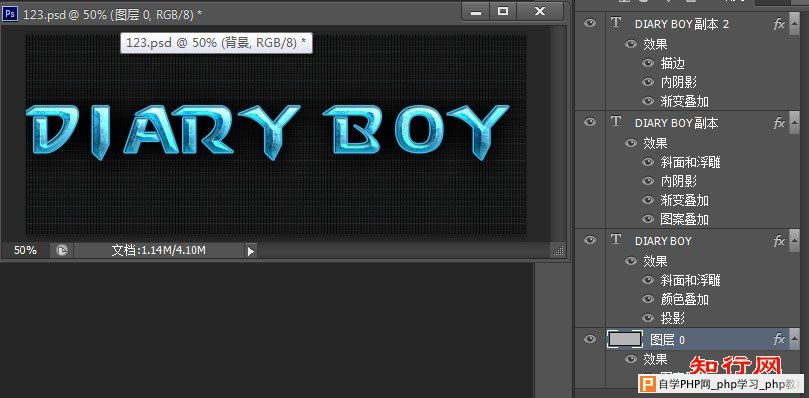Hide the 图层 0 layer
809x398 pixels.
coord(590,339)
